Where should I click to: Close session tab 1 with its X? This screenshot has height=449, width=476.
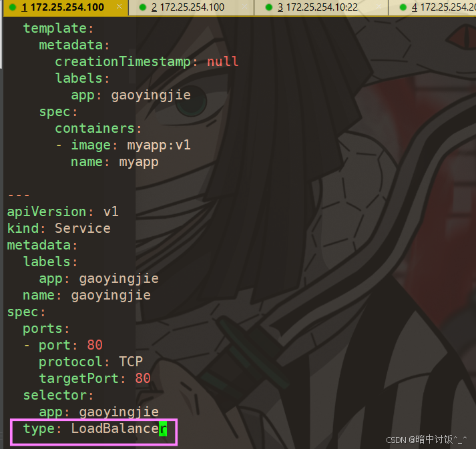pos(120,7)
